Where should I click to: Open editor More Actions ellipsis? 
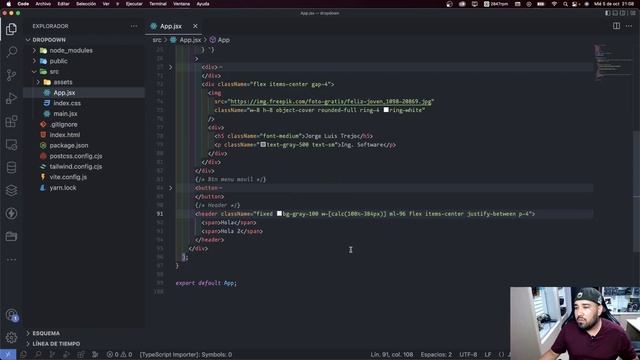coord(629,26)
